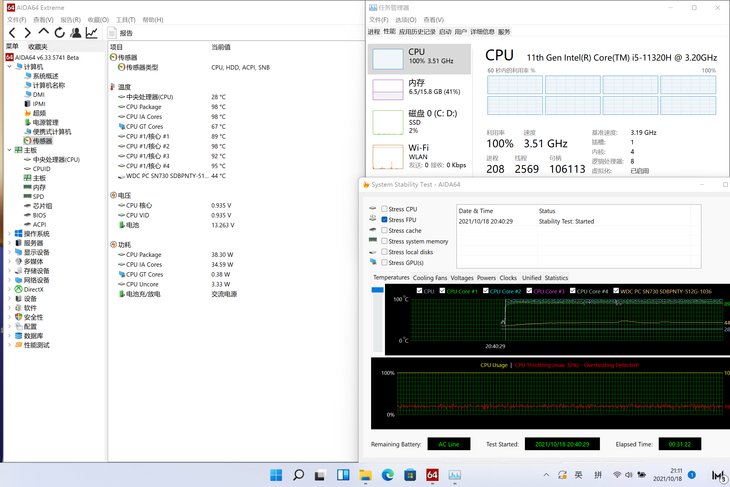
Task: Expand the 显示设备 tree node
Action: pyautogui.click(x=9, y=252)
